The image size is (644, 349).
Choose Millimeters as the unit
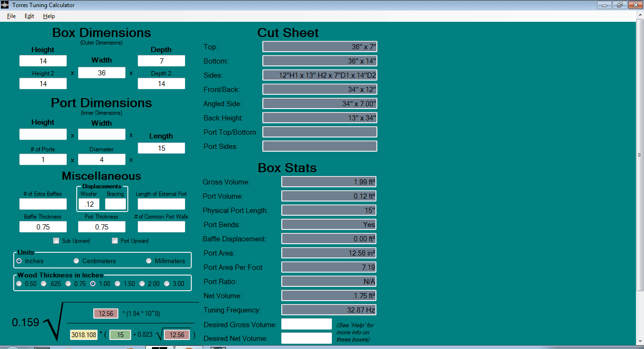(x=149, y=261)
